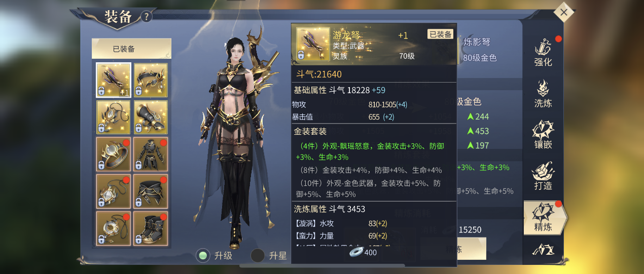The image size is (644, 274).
Task: Click the 游龙弩 item icon in tooltip
Action: click(x=313, y=44)
